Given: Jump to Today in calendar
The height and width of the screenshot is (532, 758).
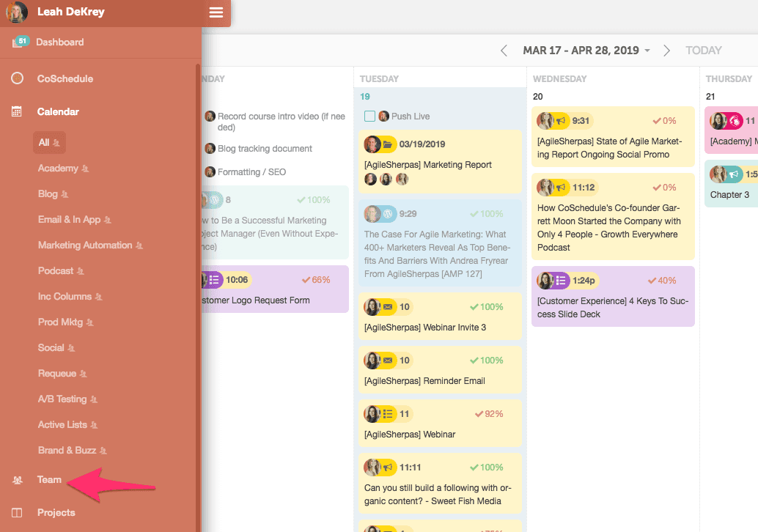Looking at the screenshot, I should [x=703, y=51].
